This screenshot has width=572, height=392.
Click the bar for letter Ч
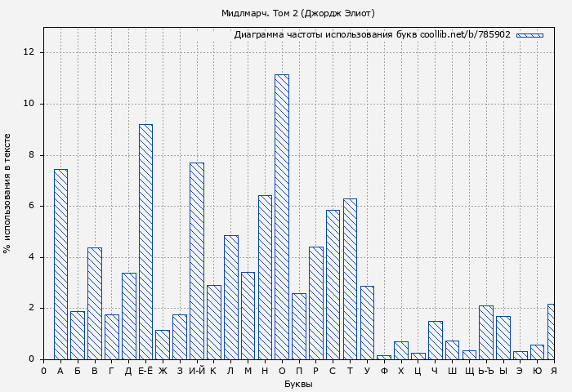[x=435, y=340]
